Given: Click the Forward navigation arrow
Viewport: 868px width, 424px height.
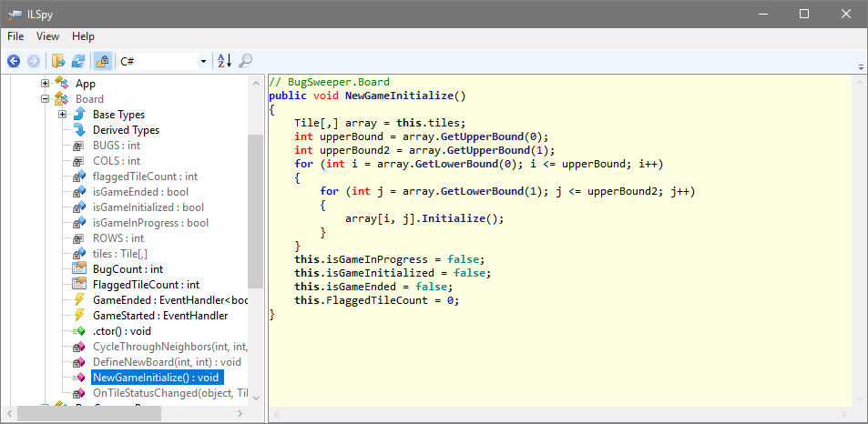Looking at the screenshot, I should 33,61.
